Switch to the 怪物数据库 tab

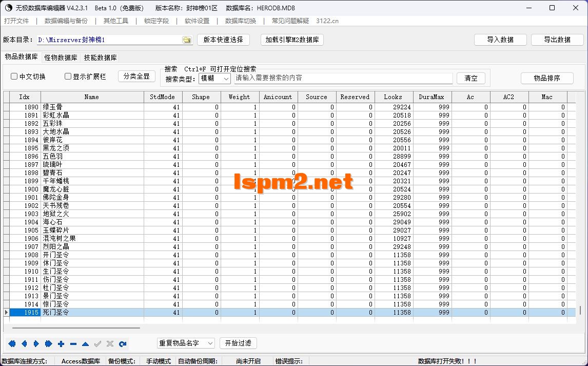[60, 57]
